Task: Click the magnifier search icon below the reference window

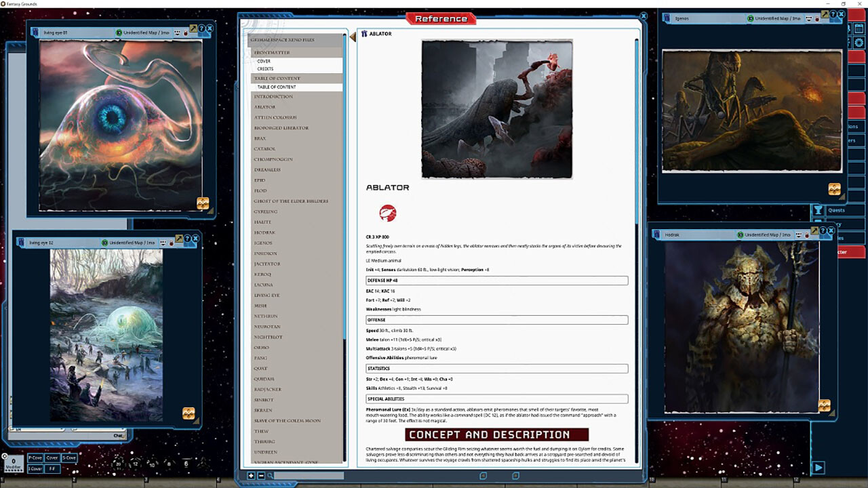Action: (270, 475)
